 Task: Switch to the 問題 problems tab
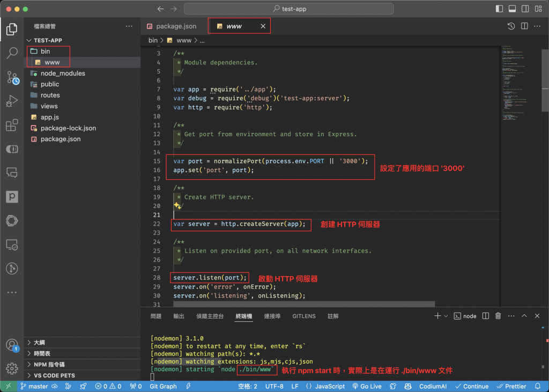[156, 316]
